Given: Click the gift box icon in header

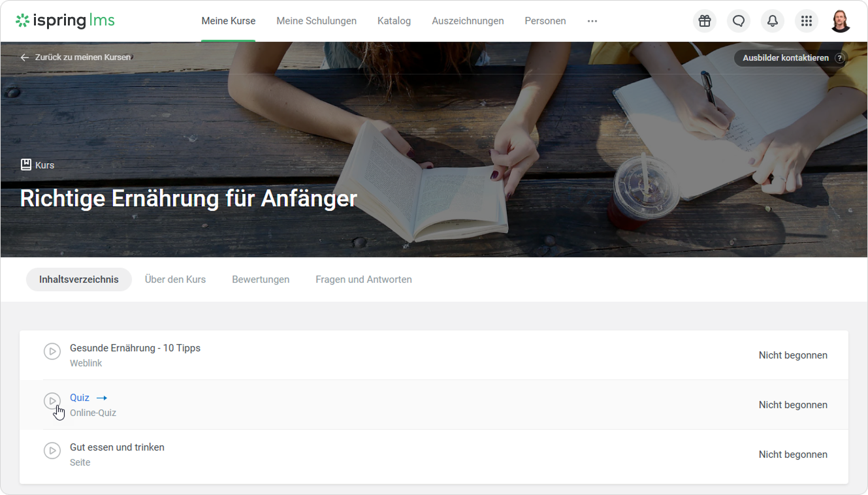Looking at the screenshot, I should pos(704,21).
